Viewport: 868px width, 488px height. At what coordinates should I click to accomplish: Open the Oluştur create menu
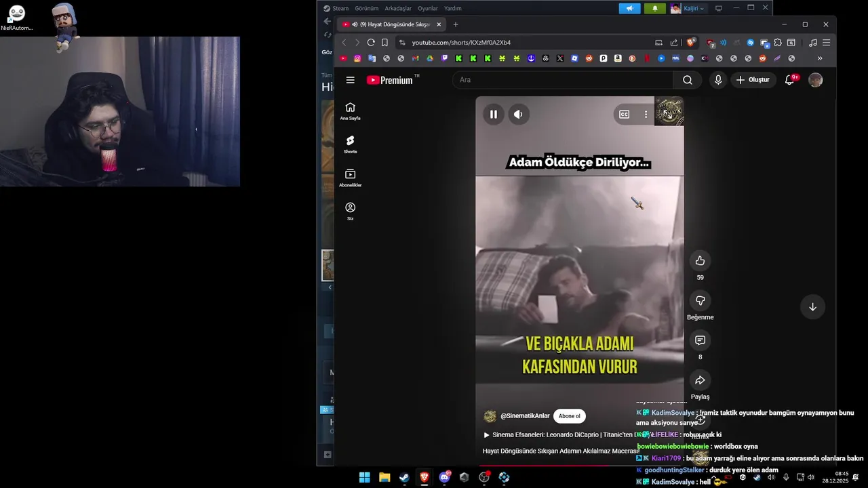tap(753, 80)
